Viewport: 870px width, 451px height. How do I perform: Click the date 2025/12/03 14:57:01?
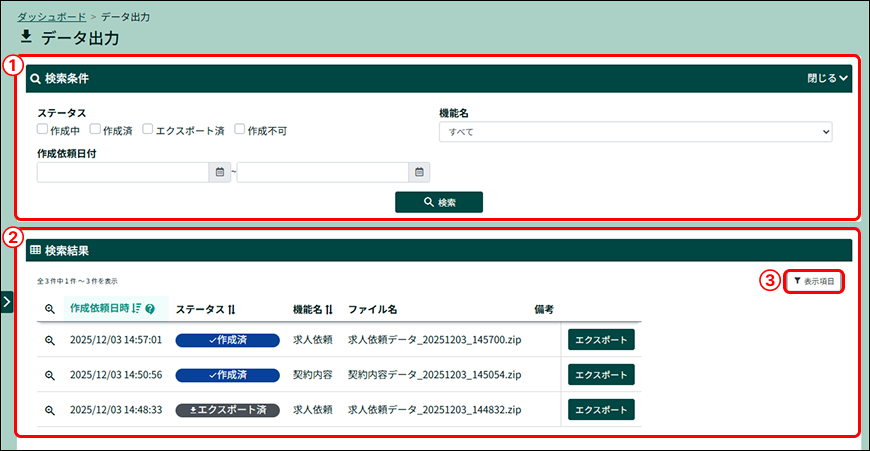pos(116,340)
